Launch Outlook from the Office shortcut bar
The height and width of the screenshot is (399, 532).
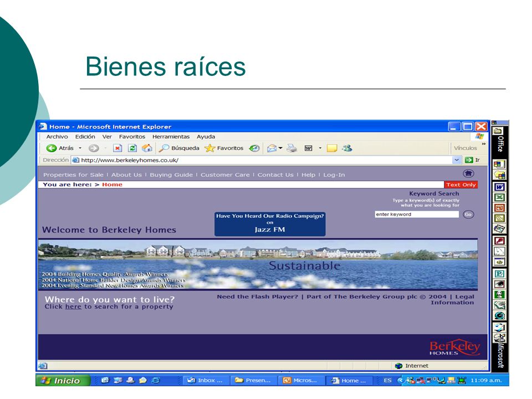pyautogui.click(x=499, y=218)
